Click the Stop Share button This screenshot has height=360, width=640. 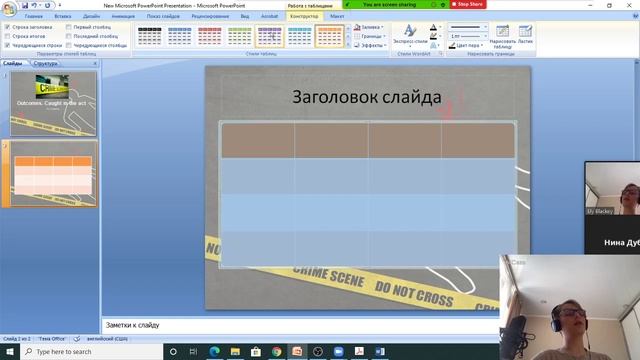pos(468,4)
